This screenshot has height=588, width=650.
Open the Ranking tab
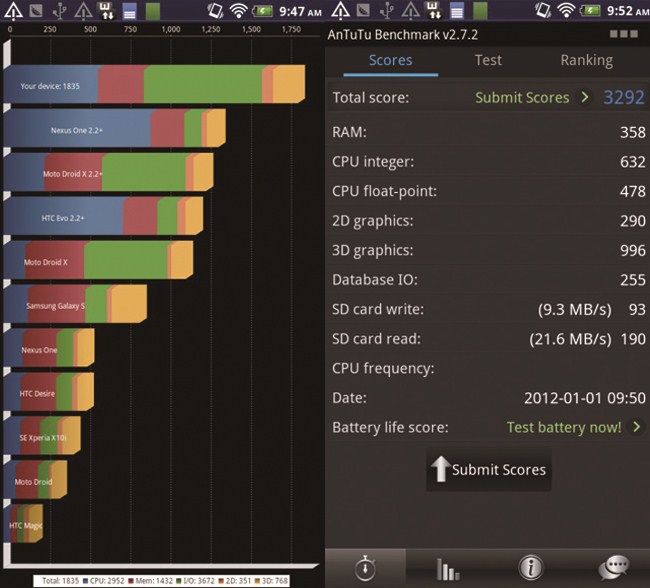point(586,60)
